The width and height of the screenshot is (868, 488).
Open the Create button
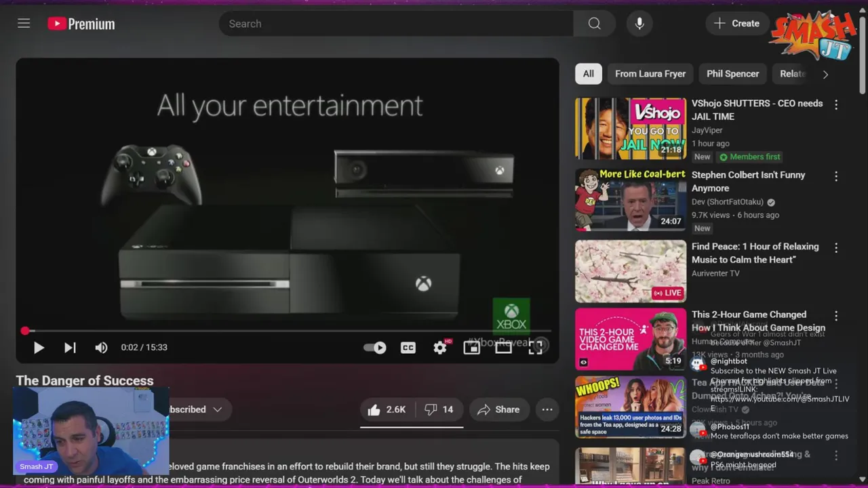[737, 24]
